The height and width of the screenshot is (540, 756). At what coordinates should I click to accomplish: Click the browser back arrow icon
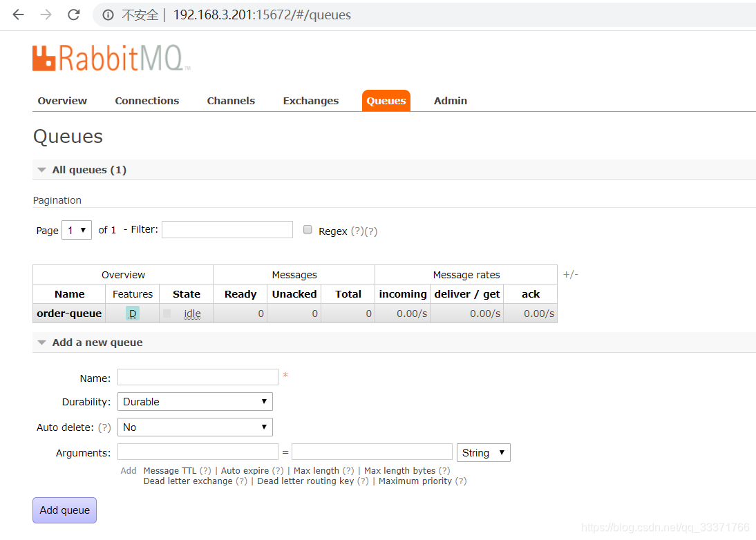pos(17,15)
